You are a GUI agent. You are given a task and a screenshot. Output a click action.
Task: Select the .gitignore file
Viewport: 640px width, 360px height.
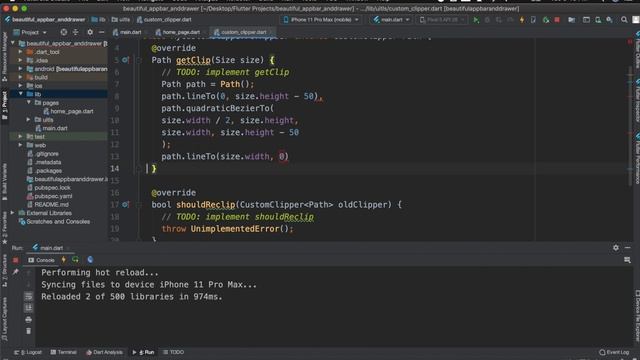tap(43, 154)
